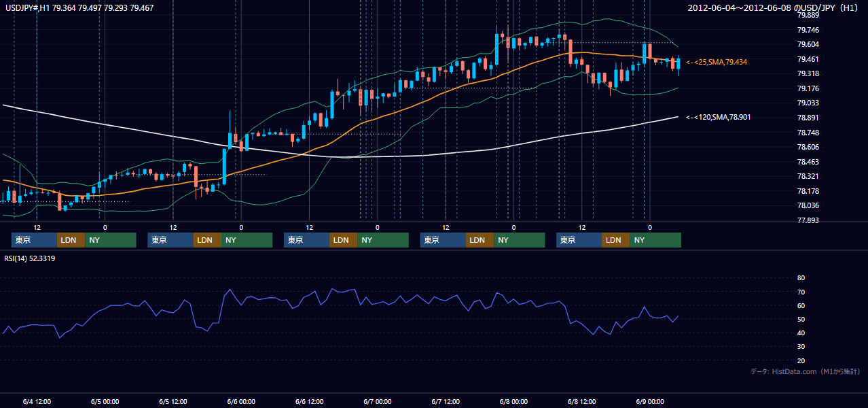Click the 6/9 00:00 time label
The height and width of the screenshot is (408, 868).
650,402
